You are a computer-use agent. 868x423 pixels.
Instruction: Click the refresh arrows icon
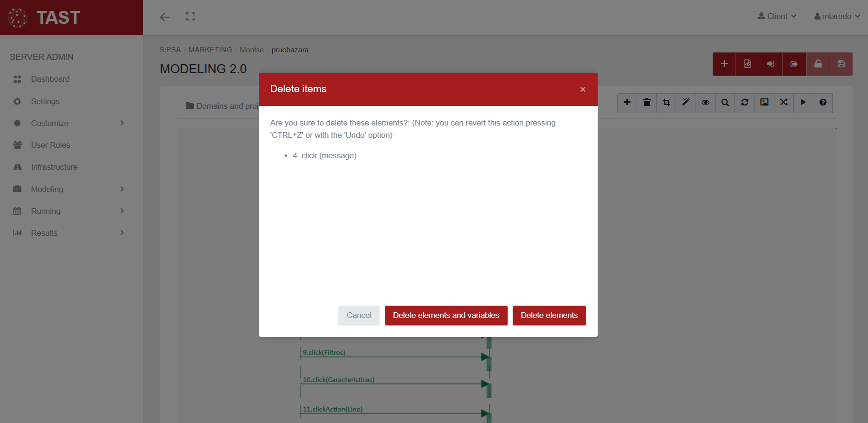pos(744,102)
